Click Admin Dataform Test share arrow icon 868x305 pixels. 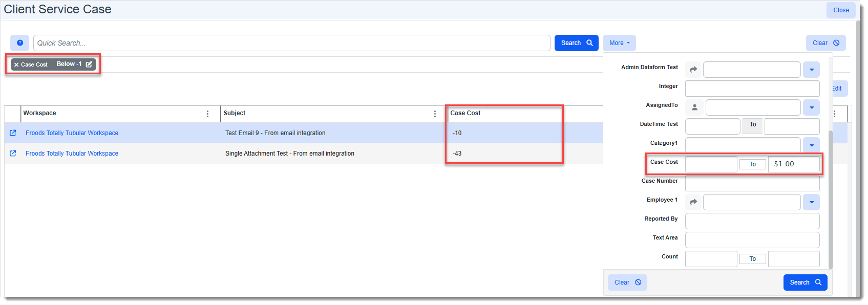tap(693, 70)
